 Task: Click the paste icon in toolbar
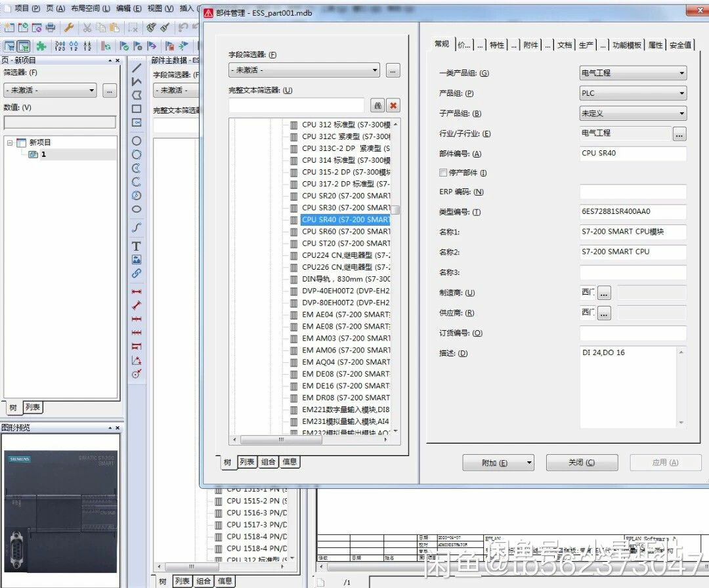pos(115,28)
